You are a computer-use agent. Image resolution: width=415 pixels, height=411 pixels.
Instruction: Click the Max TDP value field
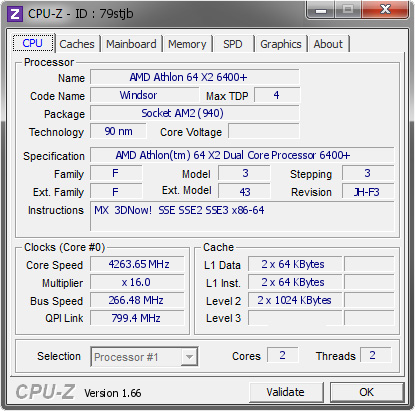(x=277, y=95)
